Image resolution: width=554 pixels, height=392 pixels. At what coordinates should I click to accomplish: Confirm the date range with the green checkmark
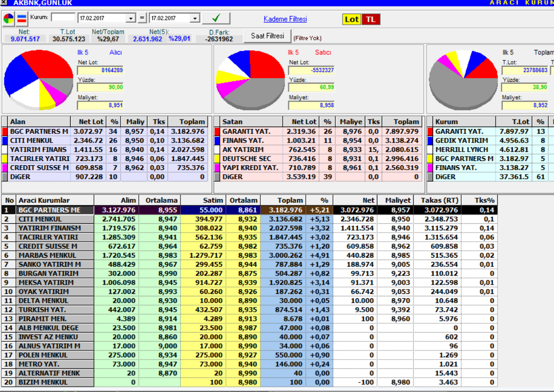click(216, 18)
